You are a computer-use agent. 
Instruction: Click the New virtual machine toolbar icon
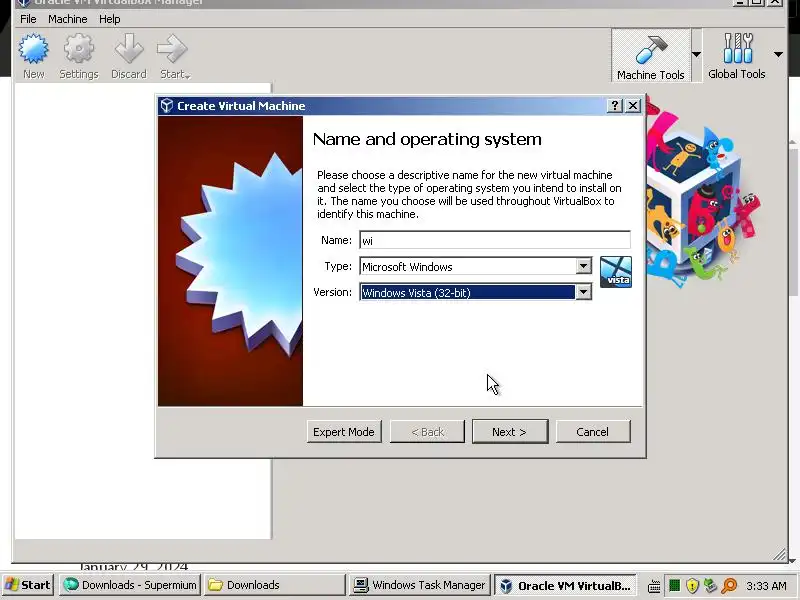34,56
